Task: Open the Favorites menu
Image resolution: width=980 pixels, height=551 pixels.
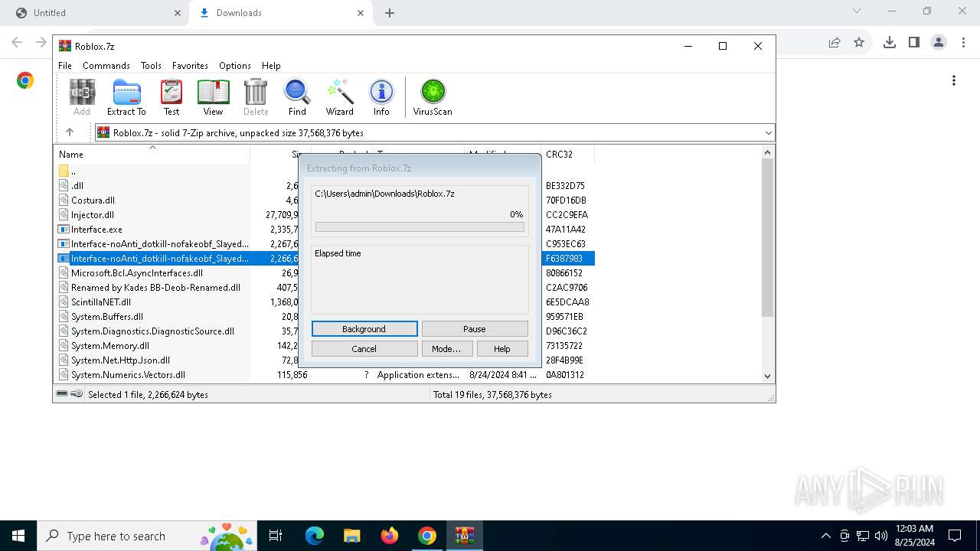Action: click(190, 66)
